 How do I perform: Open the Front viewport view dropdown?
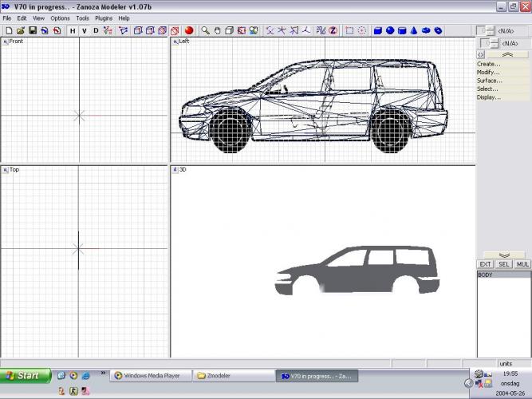(x=6, y=41)
